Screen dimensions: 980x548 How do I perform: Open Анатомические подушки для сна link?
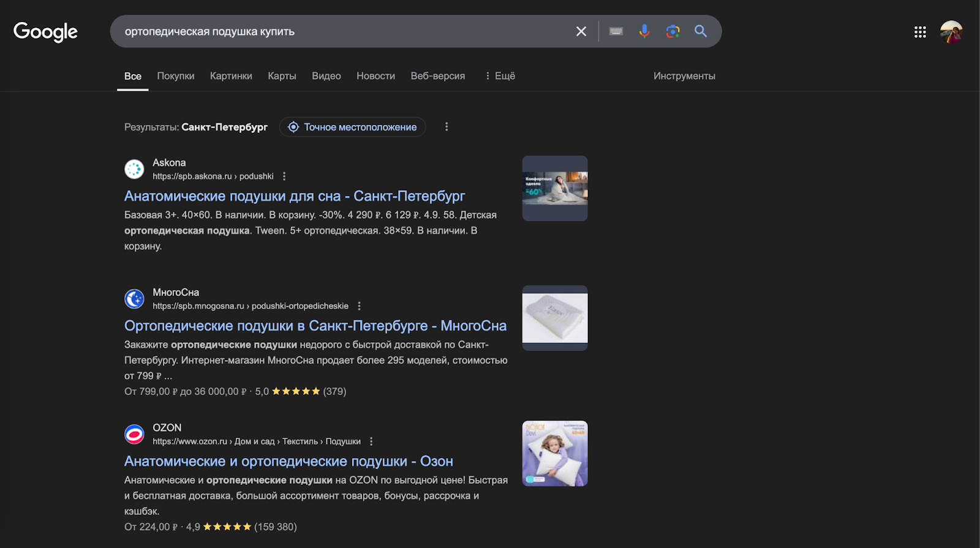tap(295, 196)
